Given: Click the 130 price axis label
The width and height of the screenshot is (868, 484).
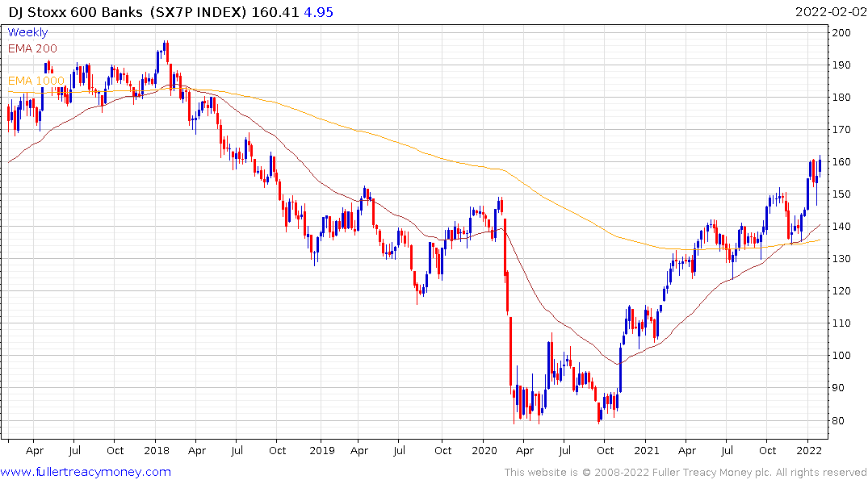Looking at the screenshot, I should pos(841,259).
